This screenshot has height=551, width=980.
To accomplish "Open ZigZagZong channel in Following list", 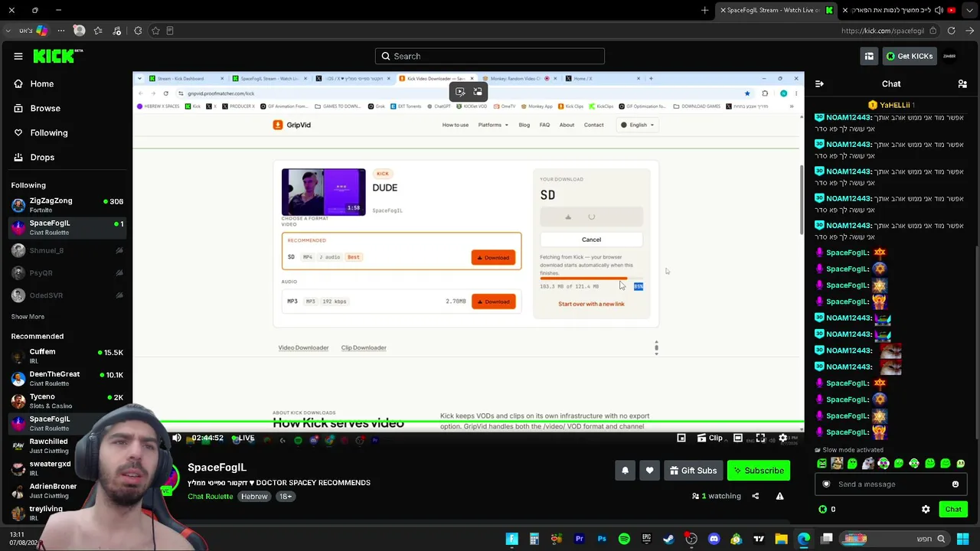I will [67, 205].
